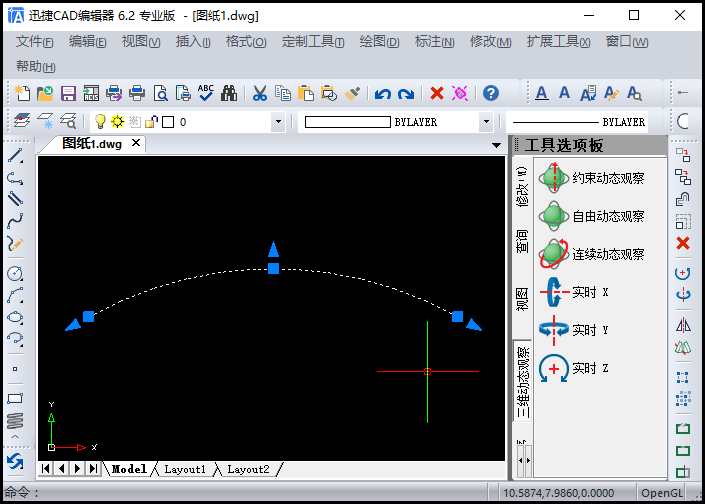Open the 编辑 menu
Image resolution: width=705 pixels, height=504 pixels.
pos(88,42)
